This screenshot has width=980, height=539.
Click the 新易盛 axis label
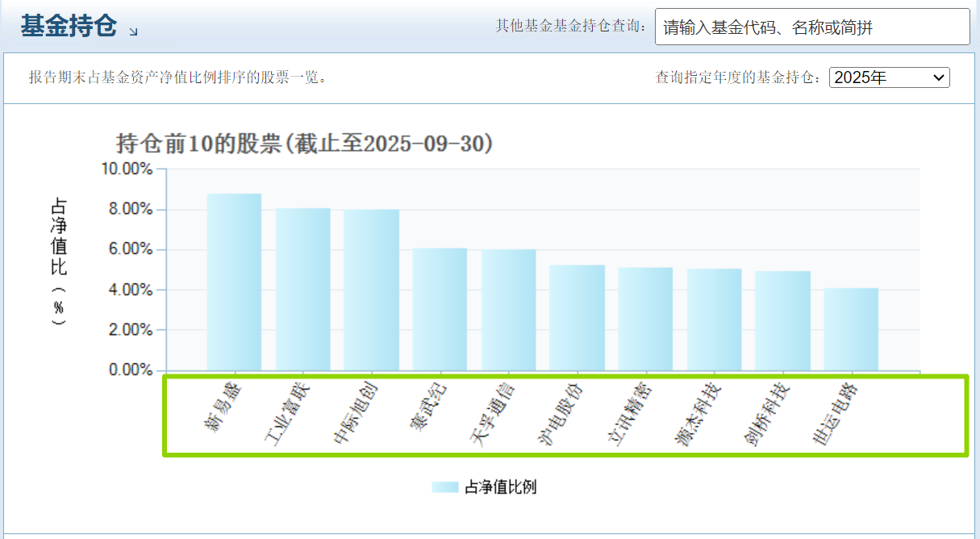point(223,407)
